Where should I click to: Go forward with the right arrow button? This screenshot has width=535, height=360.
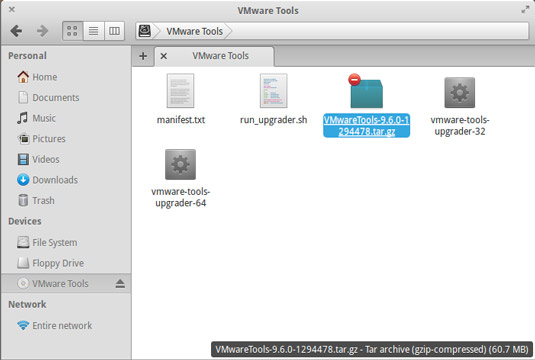pos(42,31)
